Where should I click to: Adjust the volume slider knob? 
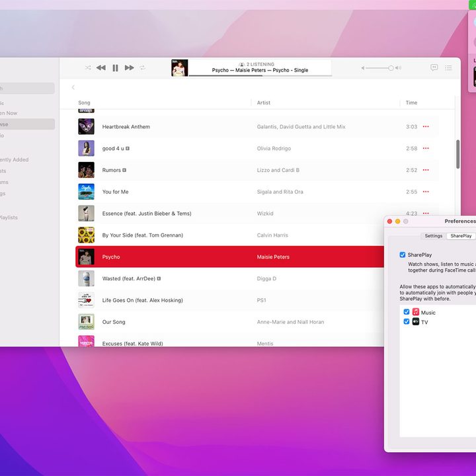coord(391,68)
